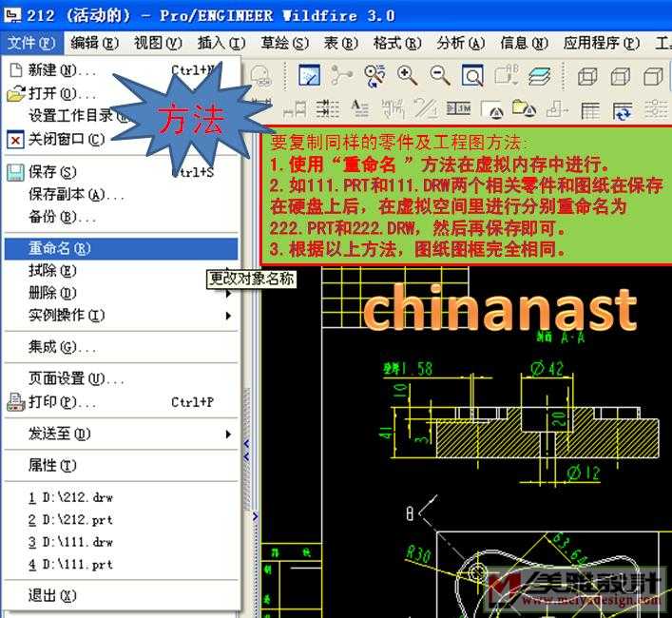672x618 pixels.
Task: Open the 信息(N) Info menu
Action: 524,43
